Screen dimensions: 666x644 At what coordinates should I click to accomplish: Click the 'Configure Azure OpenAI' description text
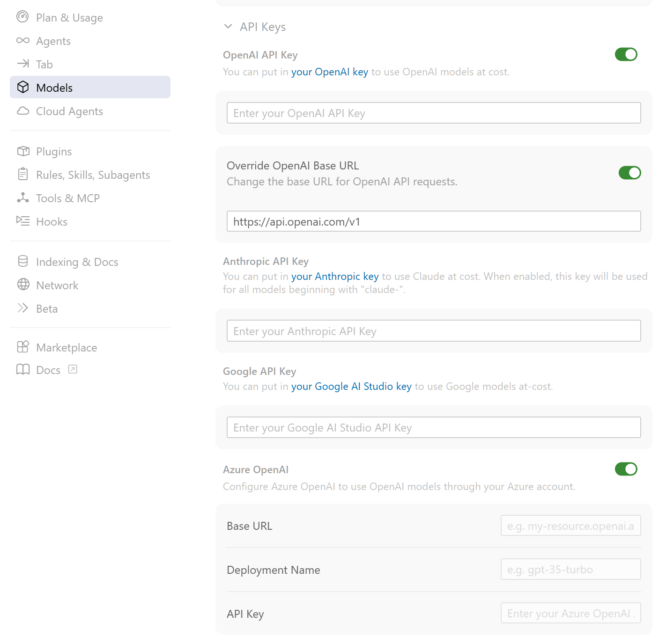tap(399, 486)
